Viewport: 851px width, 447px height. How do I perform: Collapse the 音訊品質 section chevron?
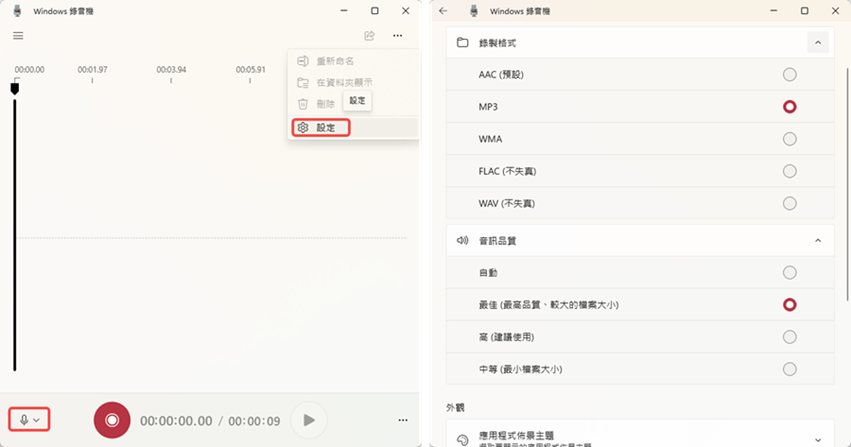click(x=818, y=240)
